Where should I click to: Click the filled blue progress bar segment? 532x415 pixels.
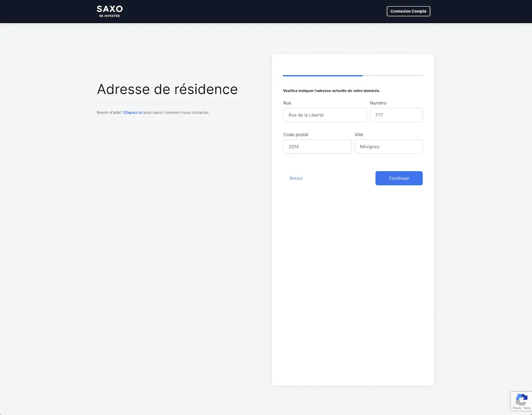pyautogui.click(x=322, y=76)
